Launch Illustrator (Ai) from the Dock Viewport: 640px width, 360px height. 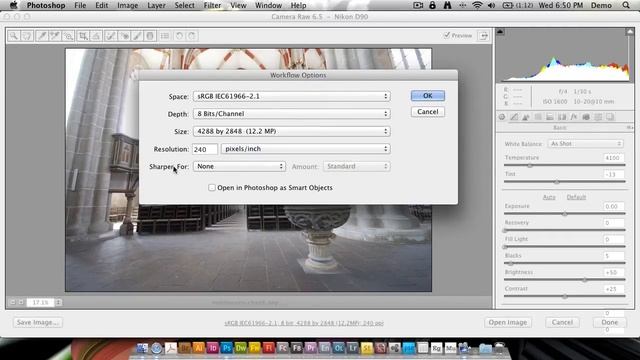[x=198, y=348]
